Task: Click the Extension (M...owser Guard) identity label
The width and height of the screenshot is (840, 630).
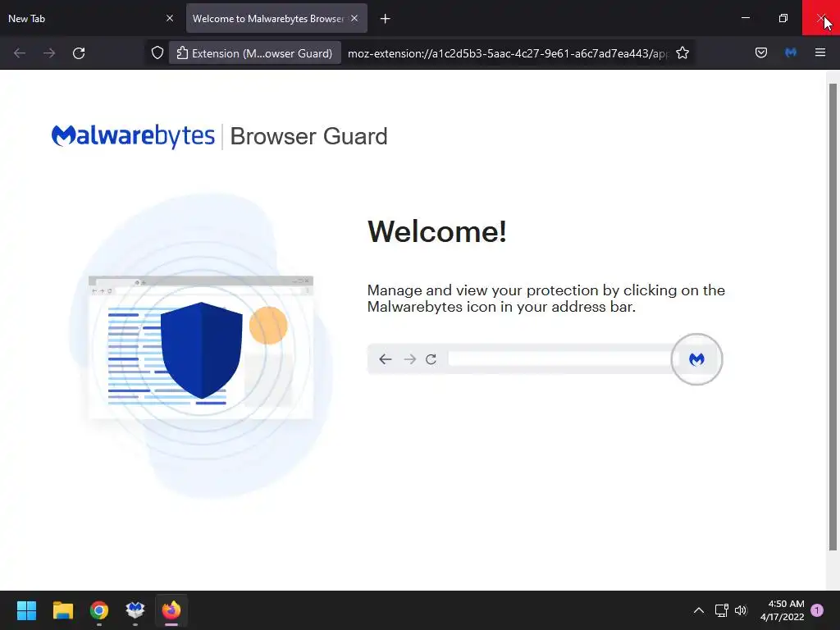Action: [x=255, y=53]
